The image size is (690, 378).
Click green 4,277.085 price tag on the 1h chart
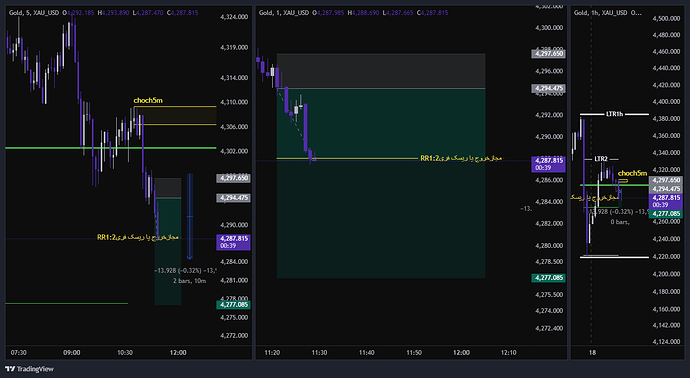point(666,214)
